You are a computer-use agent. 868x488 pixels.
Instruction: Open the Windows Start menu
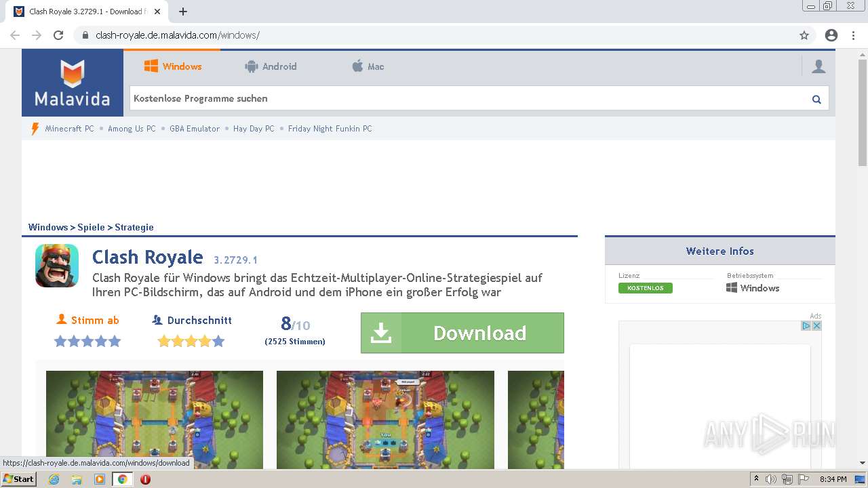click(x=18, y=479)
